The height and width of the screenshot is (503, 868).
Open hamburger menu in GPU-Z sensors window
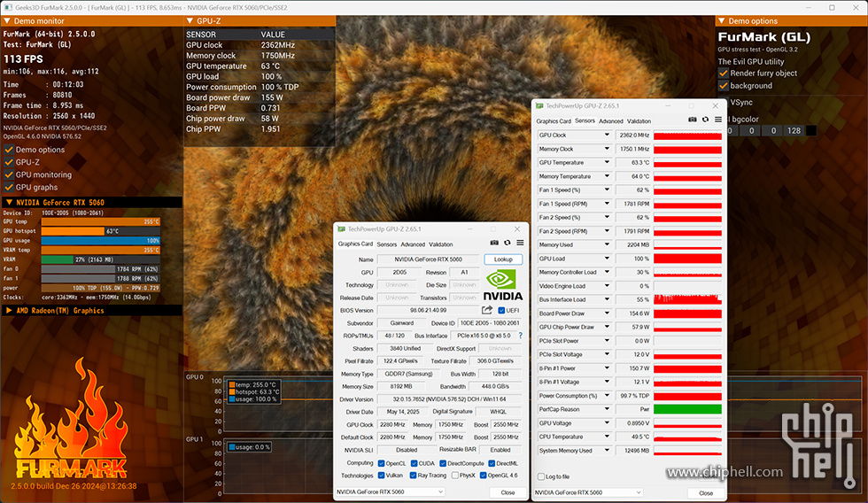click(718, 120)
